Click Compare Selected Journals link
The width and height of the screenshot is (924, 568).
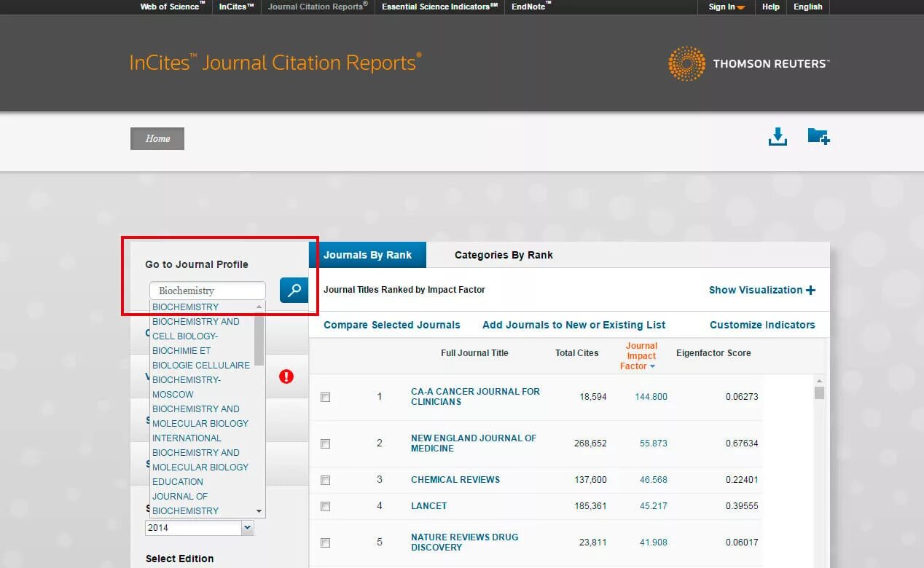(x=392, y=325)
